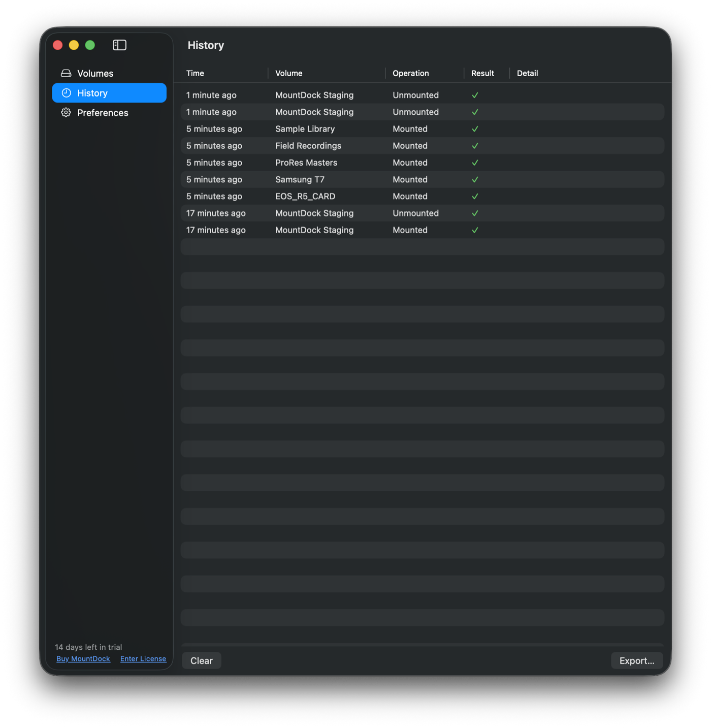The width and height of the screenshot is (711, 728).
Task: Select the Field Recordings history row
Action: [x=423, y=146]
